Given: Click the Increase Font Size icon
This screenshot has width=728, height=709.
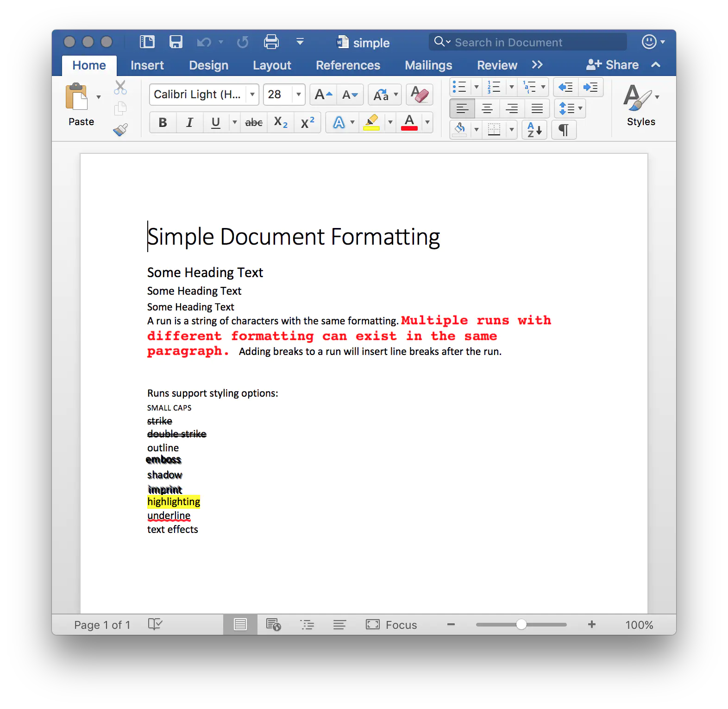Looking at the screenshot, I should [323, 95].
